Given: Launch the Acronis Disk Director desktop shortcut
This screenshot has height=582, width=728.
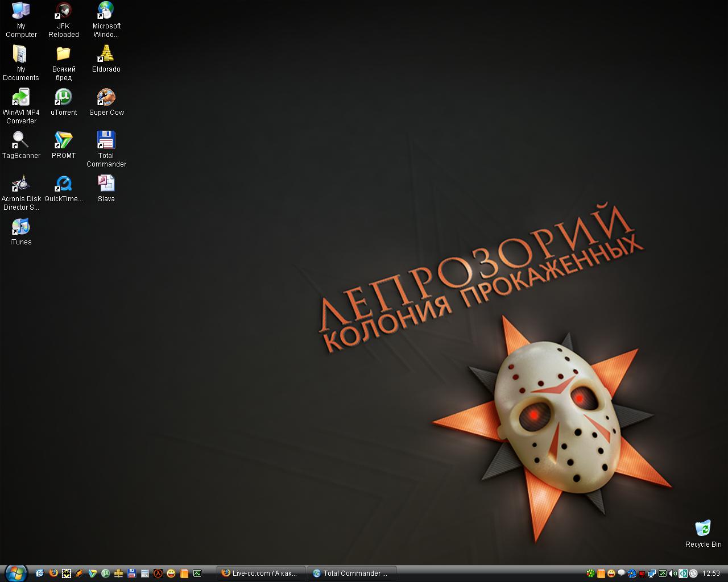Looking at the screenshot, I should [21, 184].
